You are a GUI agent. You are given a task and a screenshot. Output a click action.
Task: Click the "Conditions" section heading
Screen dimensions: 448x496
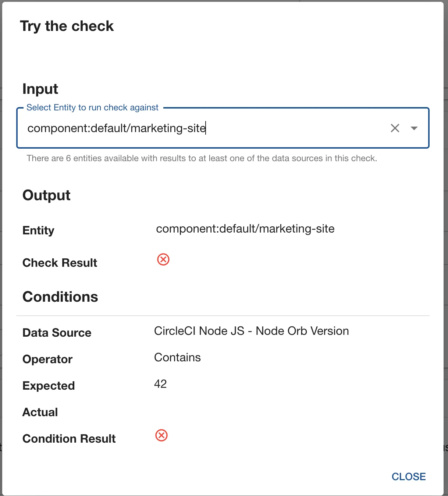(60, 297)
